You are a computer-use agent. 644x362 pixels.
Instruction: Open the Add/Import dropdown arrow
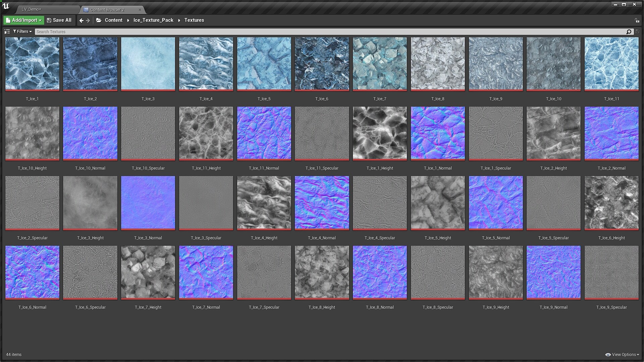coord(40,20)
